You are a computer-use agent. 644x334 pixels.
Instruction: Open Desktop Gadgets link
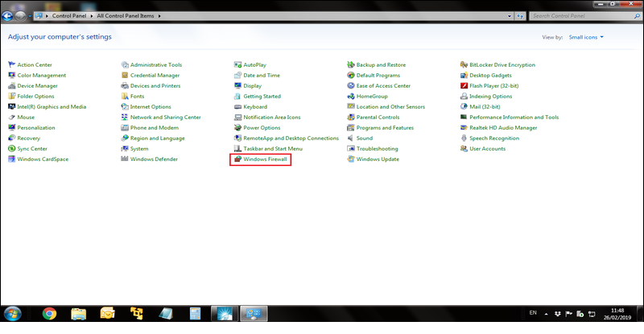click(490, 75)
